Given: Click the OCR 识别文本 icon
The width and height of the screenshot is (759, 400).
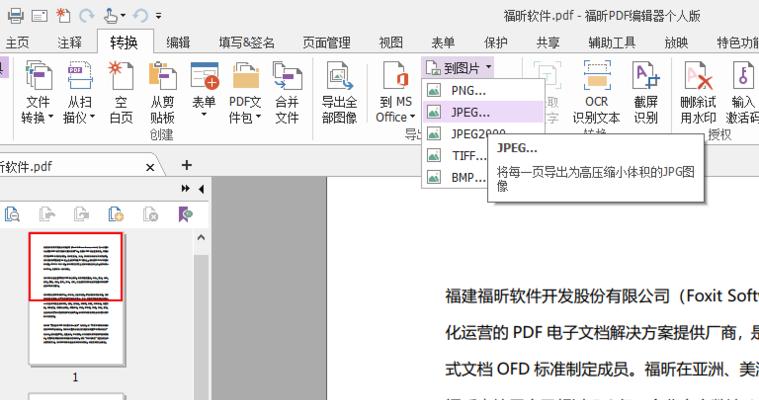Looking at the screenshot, I should click(596, 92).
